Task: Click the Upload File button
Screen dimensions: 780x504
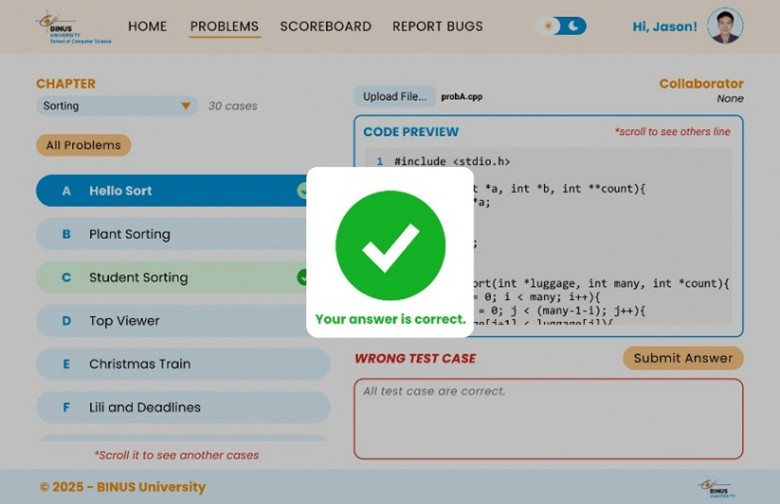Action: coord(394,97)
